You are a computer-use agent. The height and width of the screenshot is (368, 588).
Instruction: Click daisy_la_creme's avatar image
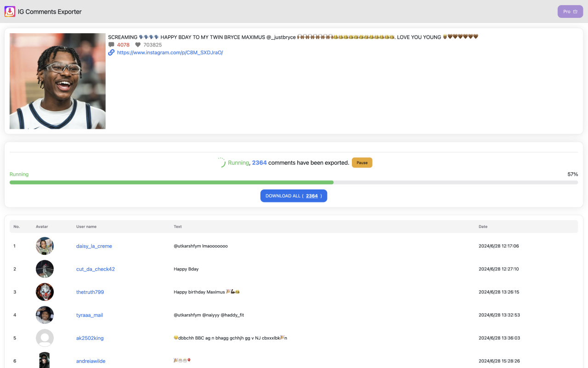point(45,246)
